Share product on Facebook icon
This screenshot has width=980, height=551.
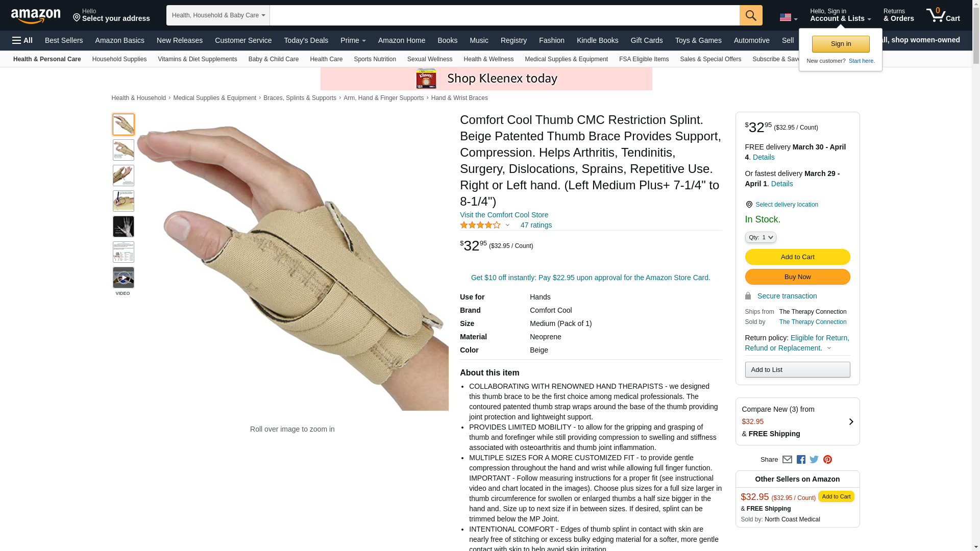click(801, 460)
